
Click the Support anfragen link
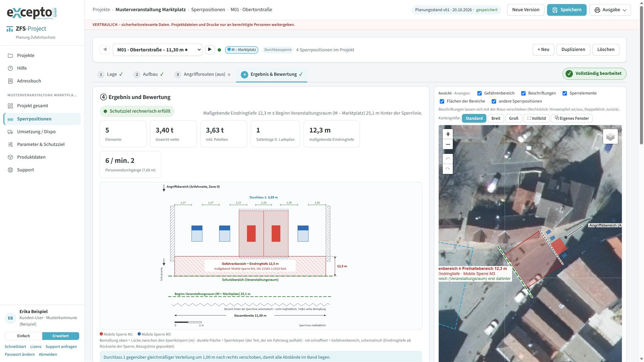pyautogui.click(x=61, y=347)
